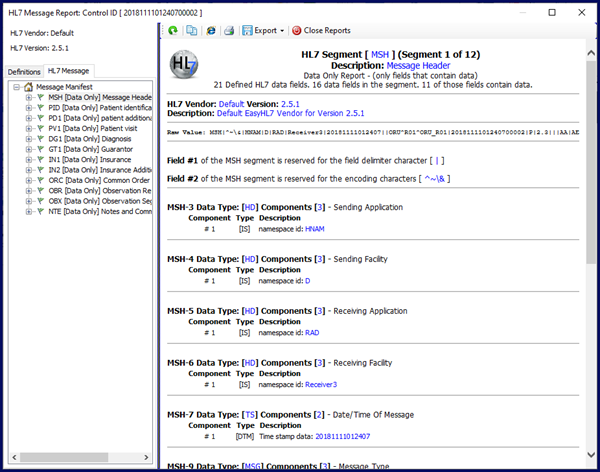Click Default EasyHL7 Vendor description link
The image size is (600, 472).
(290, 113)
